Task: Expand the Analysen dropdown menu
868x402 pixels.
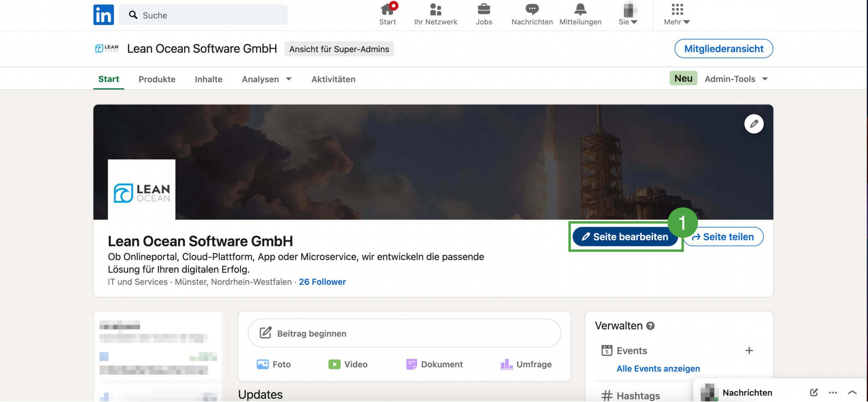Action: [x=267, y=79]
